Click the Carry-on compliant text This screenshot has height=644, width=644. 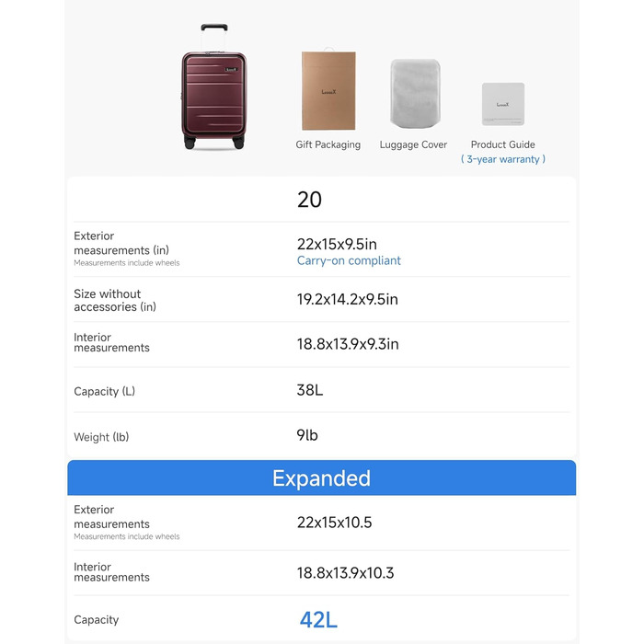pyautogui.click(x=349, y=260)
